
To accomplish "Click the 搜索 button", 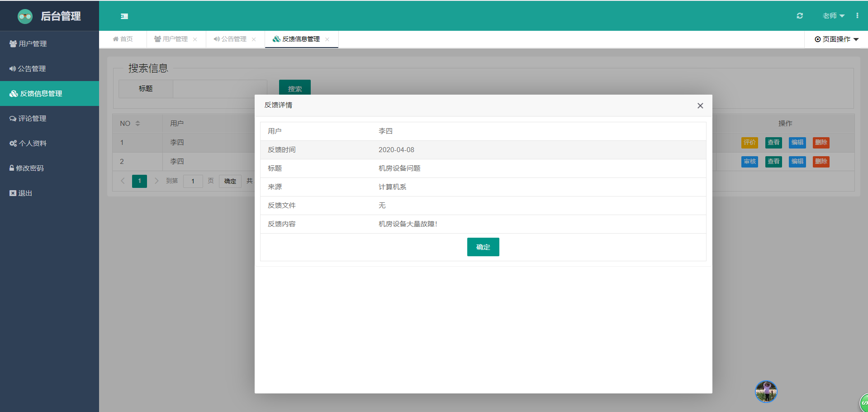I will [295, 88].
